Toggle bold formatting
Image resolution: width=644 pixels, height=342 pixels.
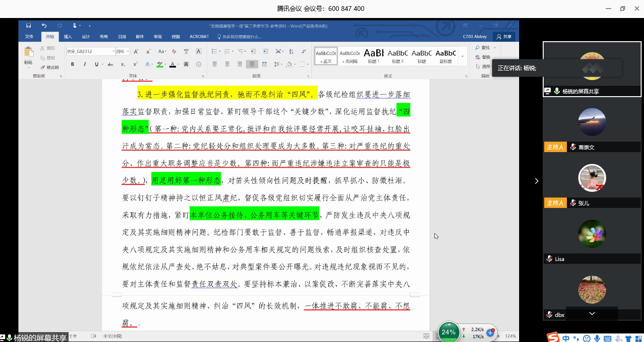pyautogui.click(x=72, y=64)
